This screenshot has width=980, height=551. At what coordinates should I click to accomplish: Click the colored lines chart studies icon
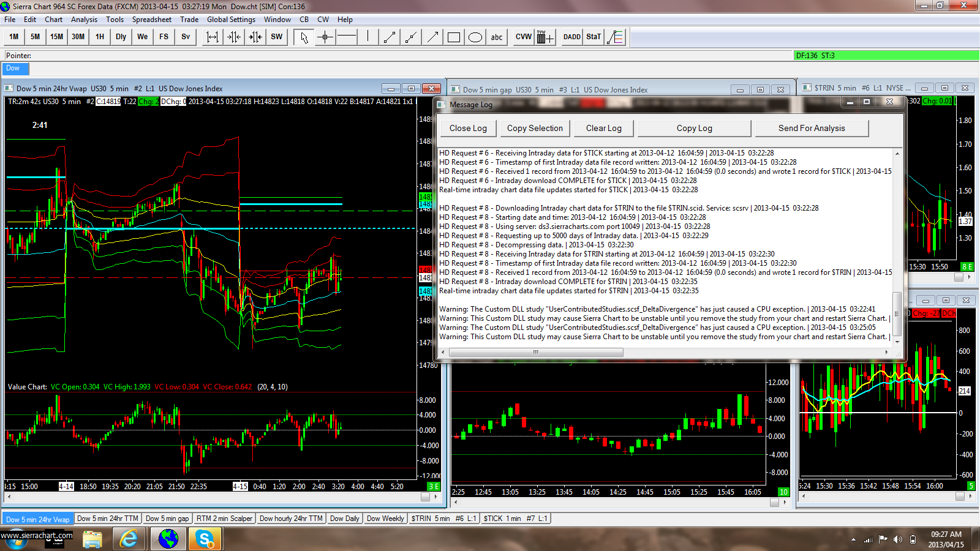(615, 37)
